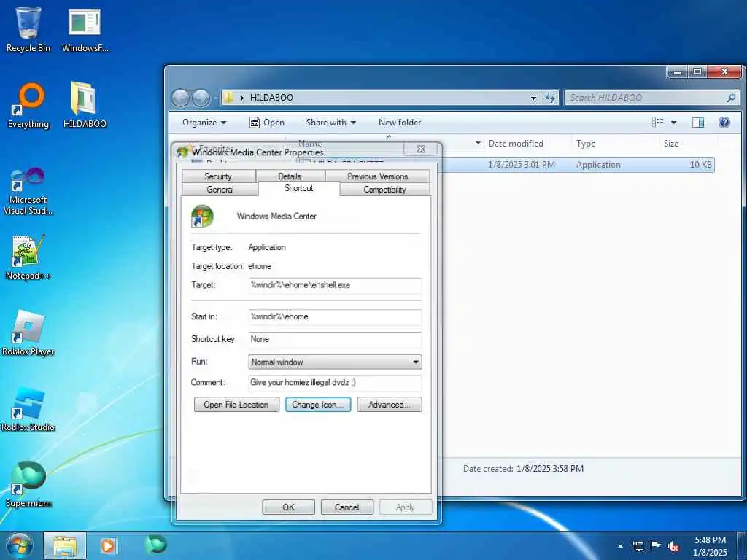Go forward in HILDABOO Explorer window
The width and height of the screenshot is (747, 560).
[x=201, y=98]
